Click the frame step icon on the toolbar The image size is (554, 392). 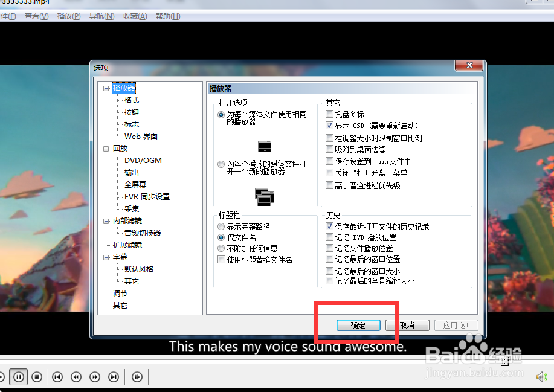(137, 376)
